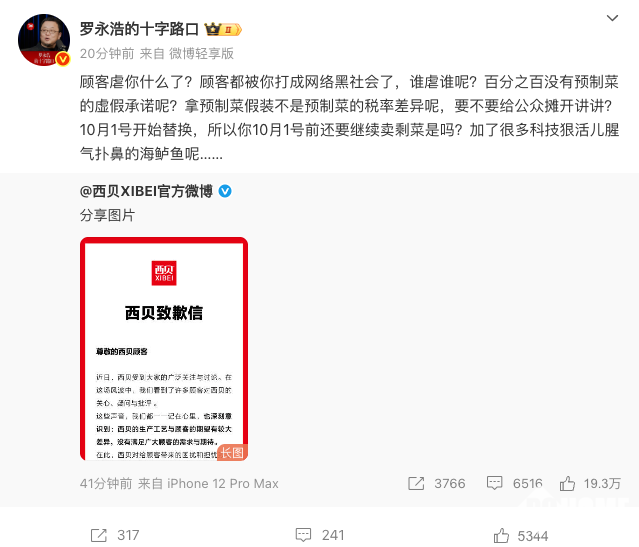Click the repost icon showing 317
The image size is (639, 547).
pos(99,535)
